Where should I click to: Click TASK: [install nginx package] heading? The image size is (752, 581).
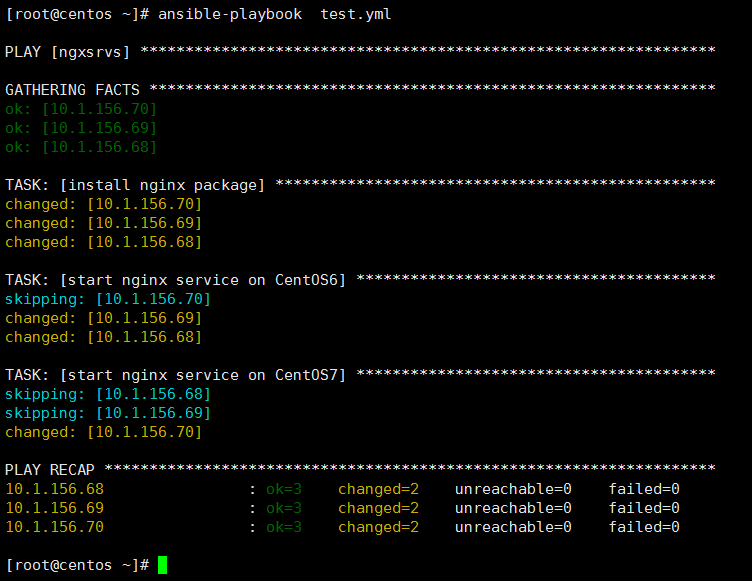[135, 185]
